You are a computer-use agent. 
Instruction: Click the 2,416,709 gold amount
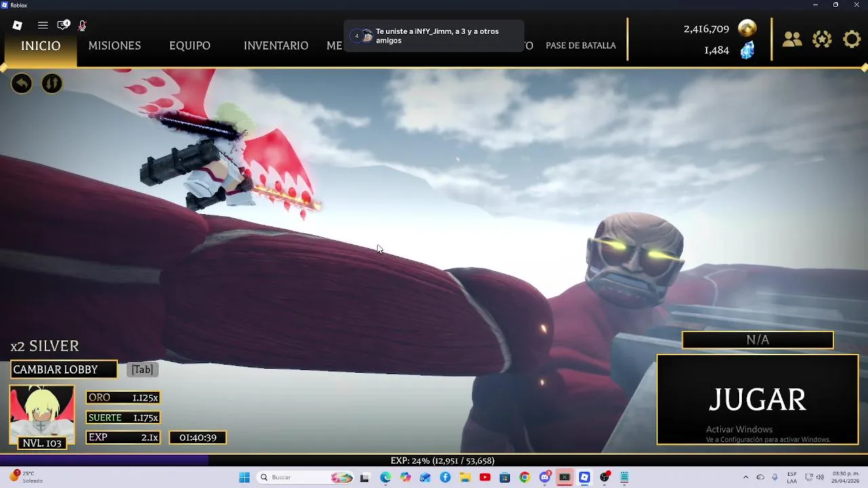tap(706, 29)
